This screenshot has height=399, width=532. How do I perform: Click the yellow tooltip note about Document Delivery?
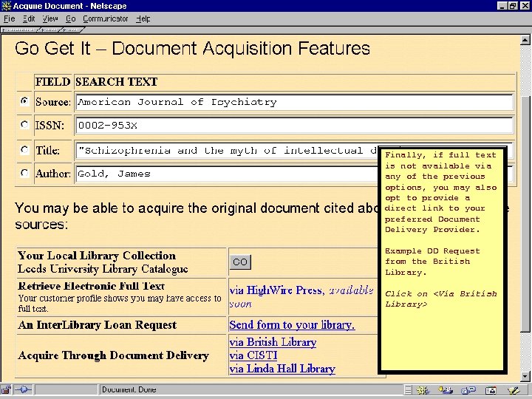click(x=443, y=259)
